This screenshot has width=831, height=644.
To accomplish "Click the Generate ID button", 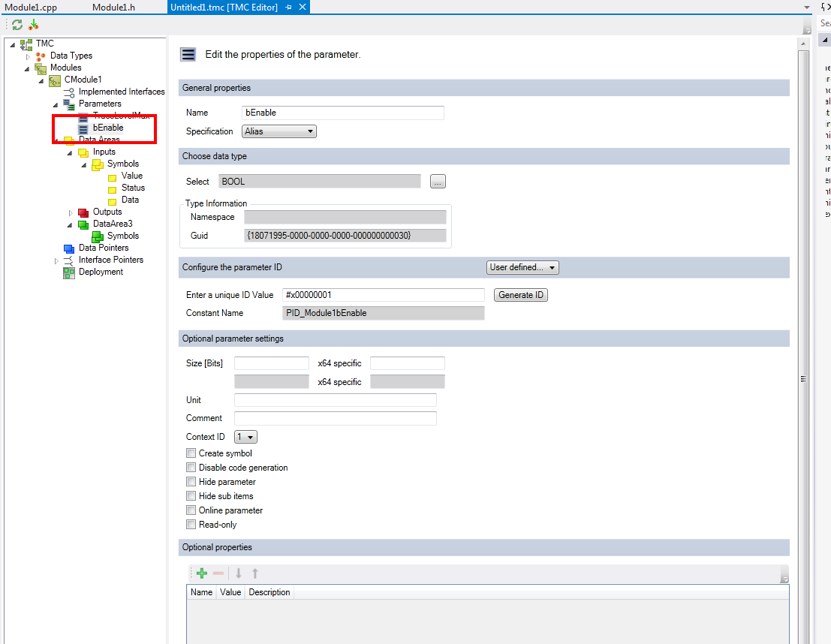I will 521,295.
